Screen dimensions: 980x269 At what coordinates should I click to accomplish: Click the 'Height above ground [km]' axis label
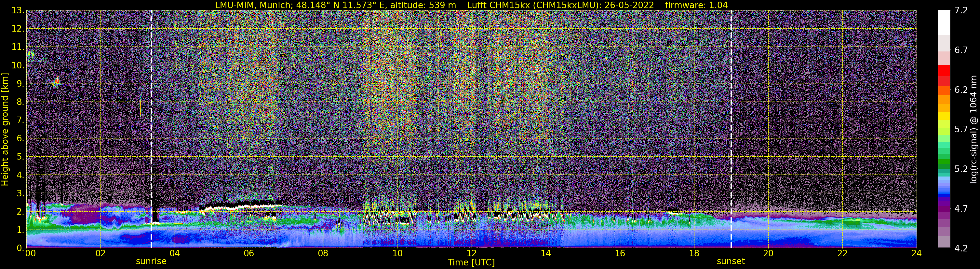(5, 130)
